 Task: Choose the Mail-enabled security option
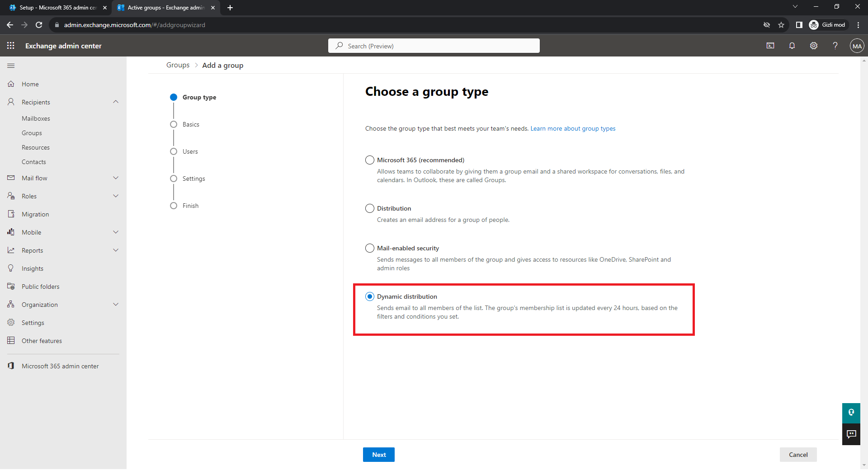(x=370, y=248)
